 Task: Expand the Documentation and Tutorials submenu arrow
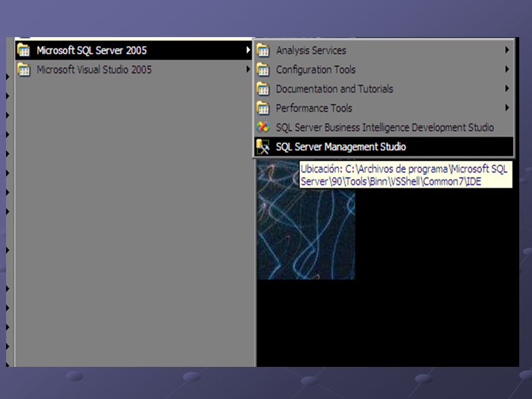pos(507,89)
